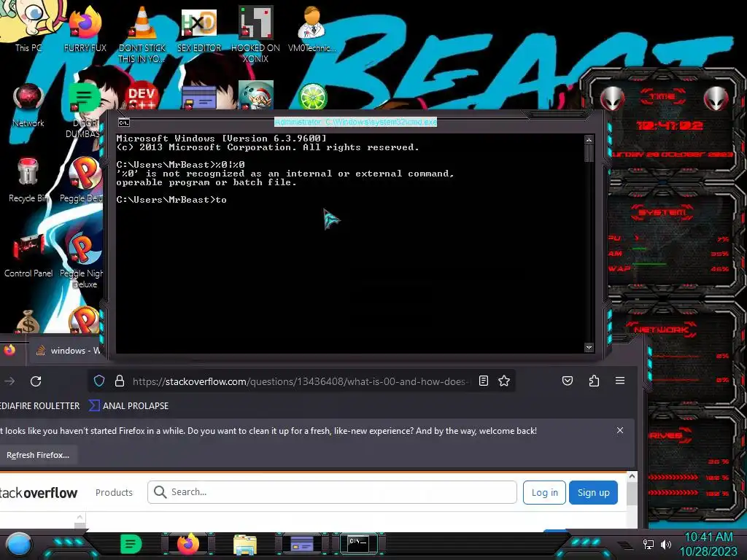Click the Stack Overflow search field

[x=332, y=492]
